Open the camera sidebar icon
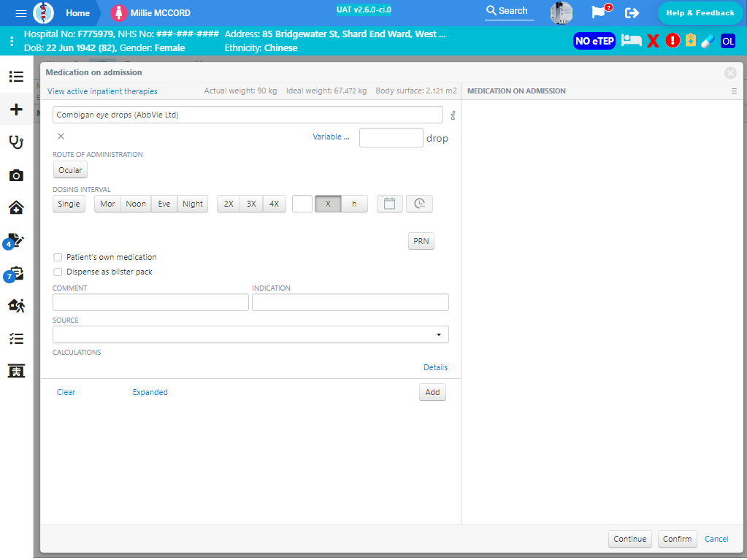This screenshot has width=747, height=560. click(16, 175)
